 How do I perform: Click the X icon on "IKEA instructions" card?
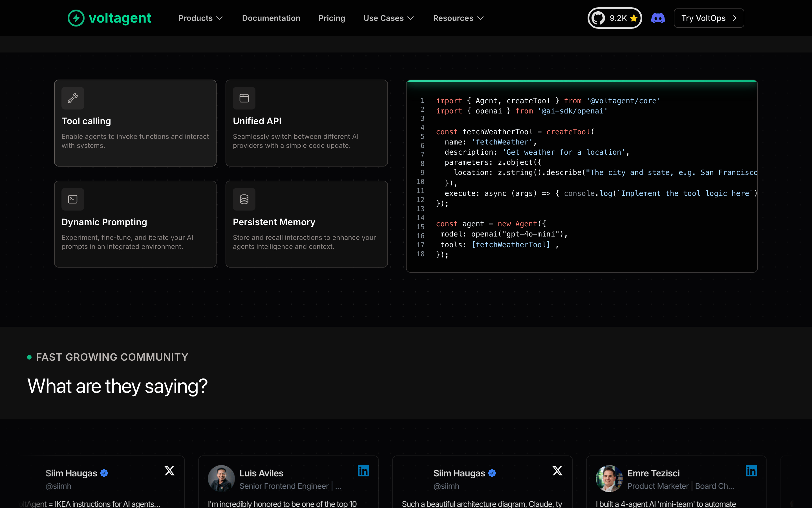[169, 471]
